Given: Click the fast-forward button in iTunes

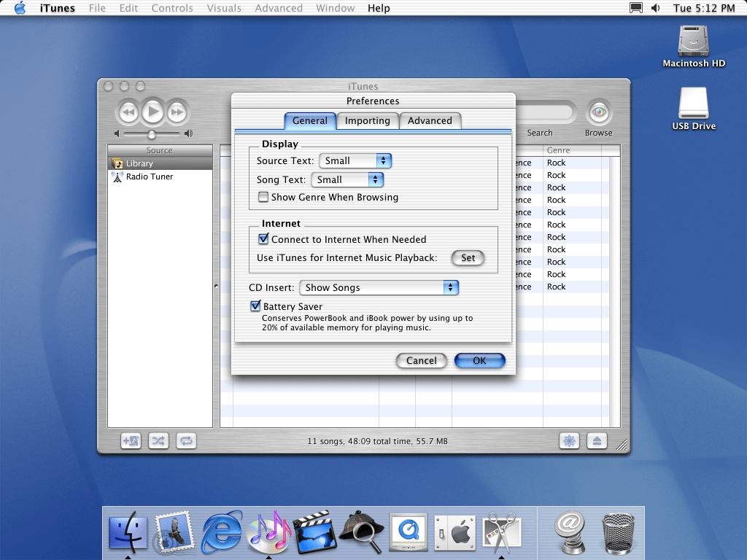Looking at the screenshot, I should [x=178, y=112].
